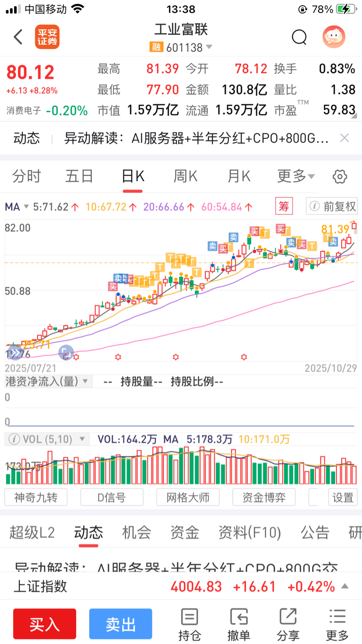
Task: Expand the 上证指数 index bar arrow
Action: pyautogui.click(x=345, y=586)
